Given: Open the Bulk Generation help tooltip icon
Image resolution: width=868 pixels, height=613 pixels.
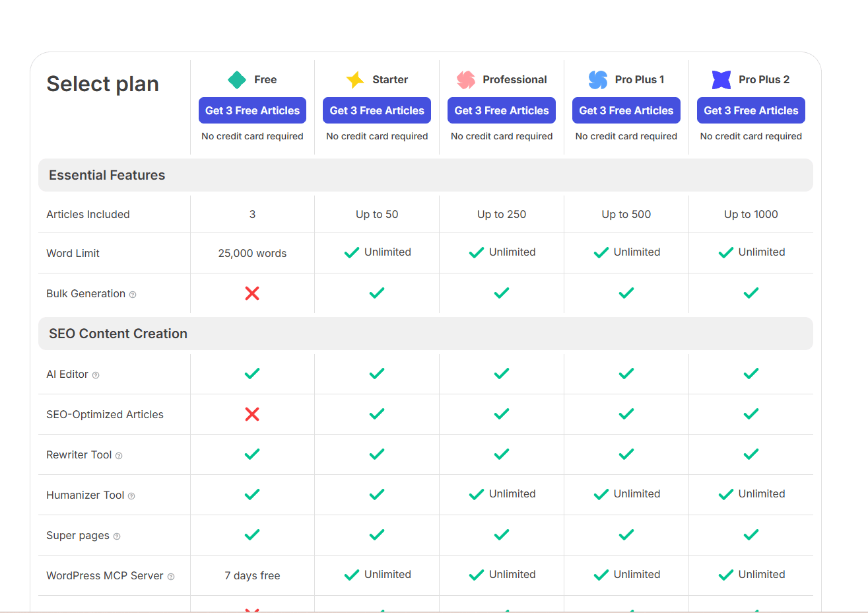Looking at the screenshot, I should [x=133, y=295].
